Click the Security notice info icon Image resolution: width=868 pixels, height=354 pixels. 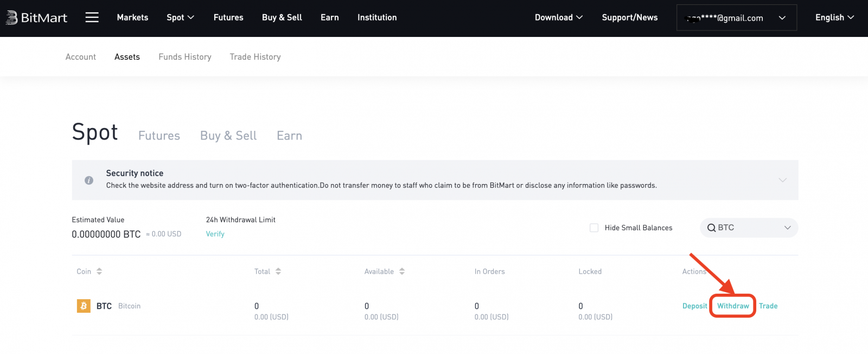click(89, 180)
